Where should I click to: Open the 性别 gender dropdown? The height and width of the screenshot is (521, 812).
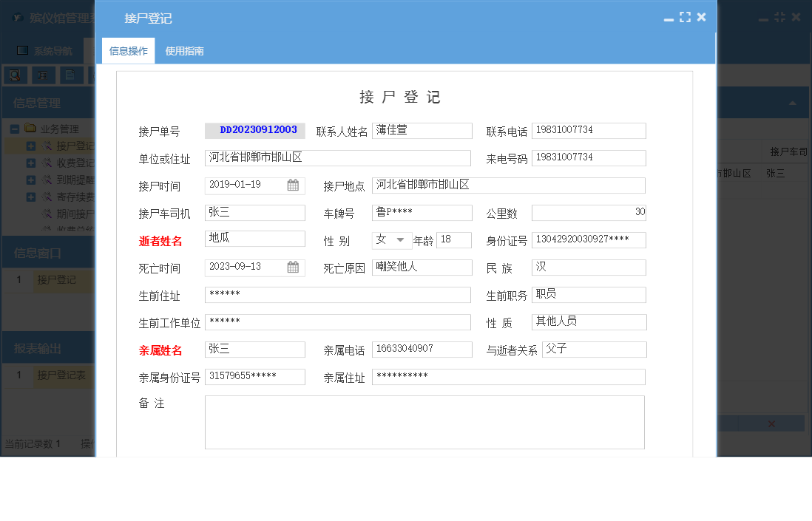click(399, 239)
